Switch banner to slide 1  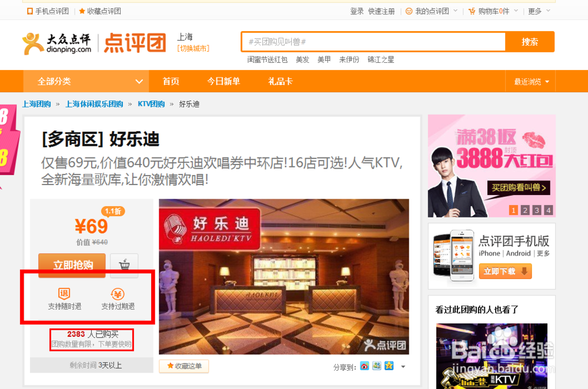(513, 210)
